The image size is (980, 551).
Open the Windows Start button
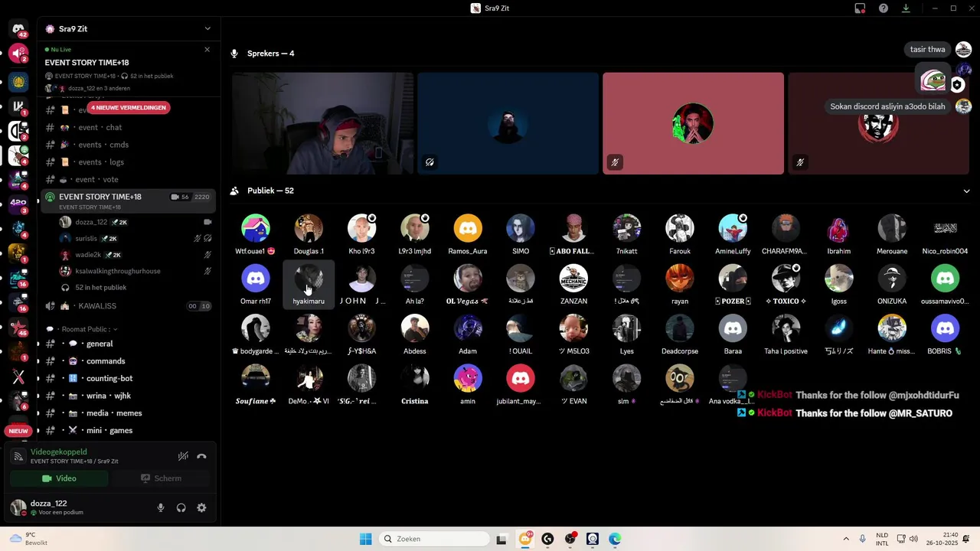(365, 539)
